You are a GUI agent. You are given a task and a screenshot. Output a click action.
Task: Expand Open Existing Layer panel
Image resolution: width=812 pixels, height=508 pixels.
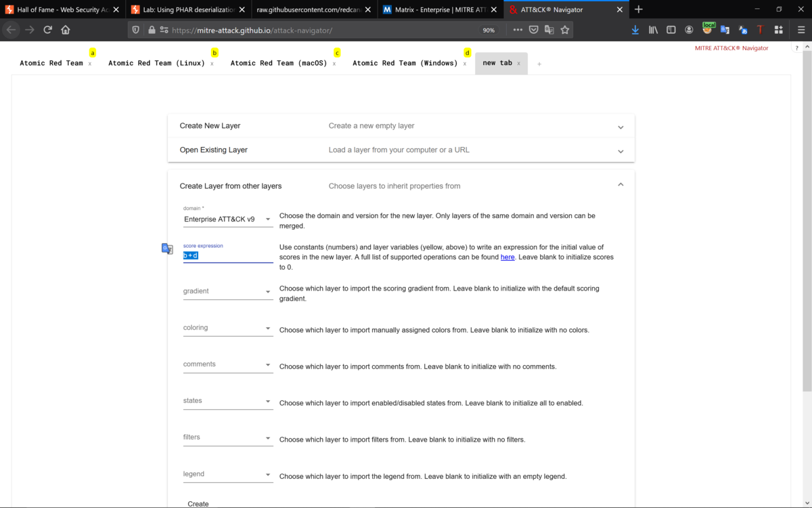(x=401, y=150)
